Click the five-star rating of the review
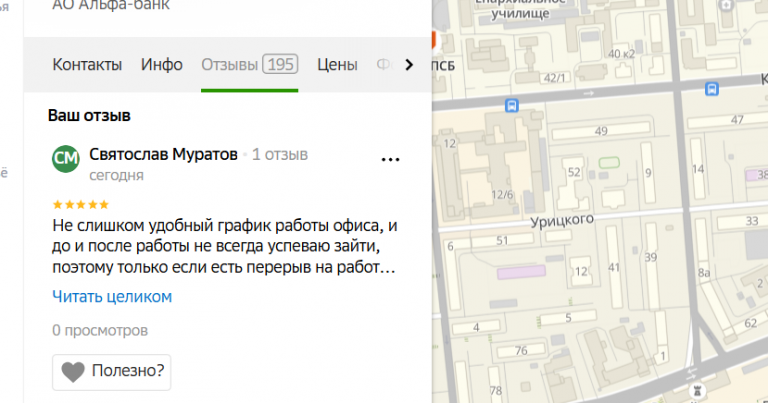 80,204
